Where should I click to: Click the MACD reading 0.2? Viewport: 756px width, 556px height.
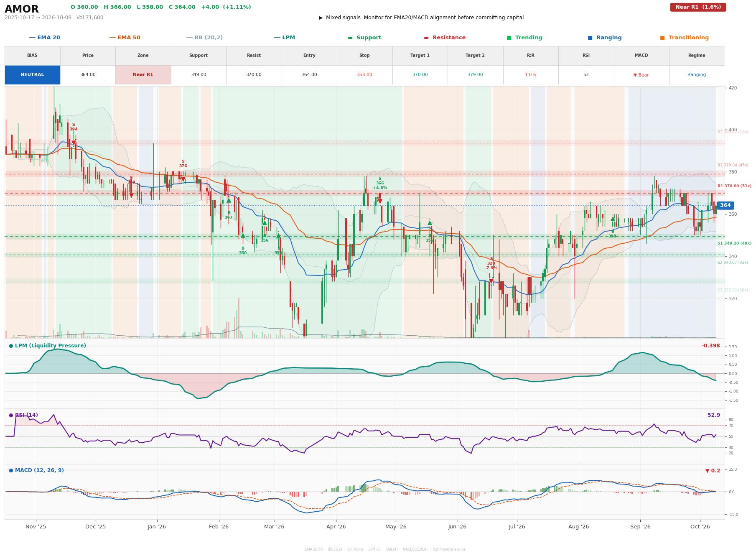point(713,471)
